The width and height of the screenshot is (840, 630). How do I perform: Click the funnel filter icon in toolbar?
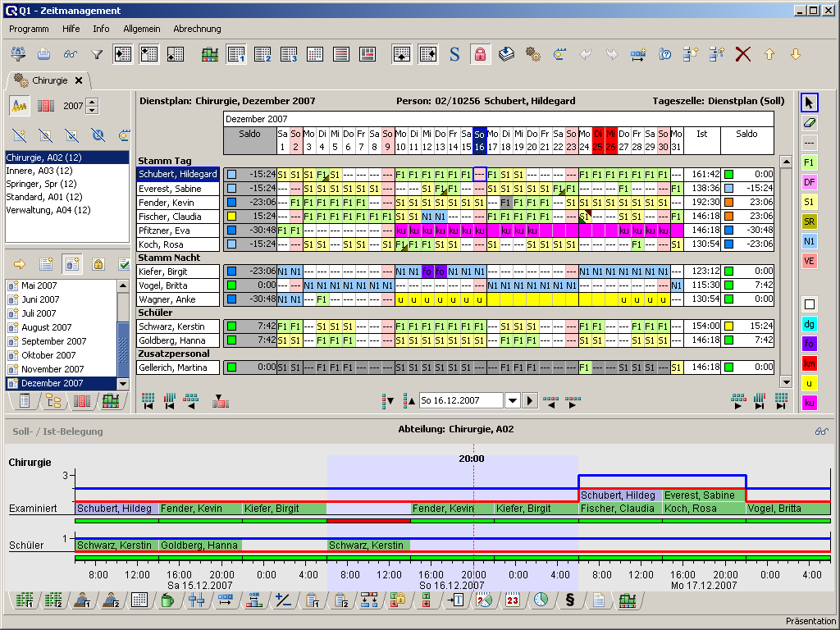[x=97, y=54]
